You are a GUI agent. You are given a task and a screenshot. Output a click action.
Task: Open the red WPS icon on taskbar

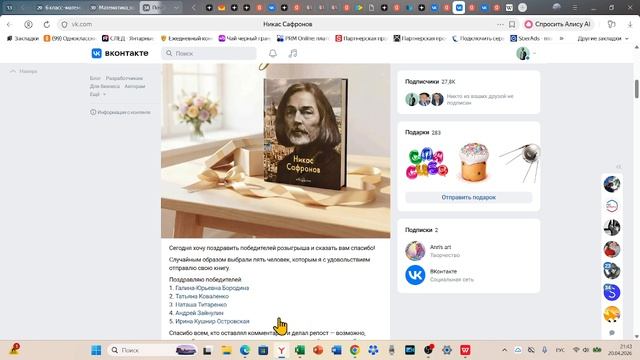465,350
